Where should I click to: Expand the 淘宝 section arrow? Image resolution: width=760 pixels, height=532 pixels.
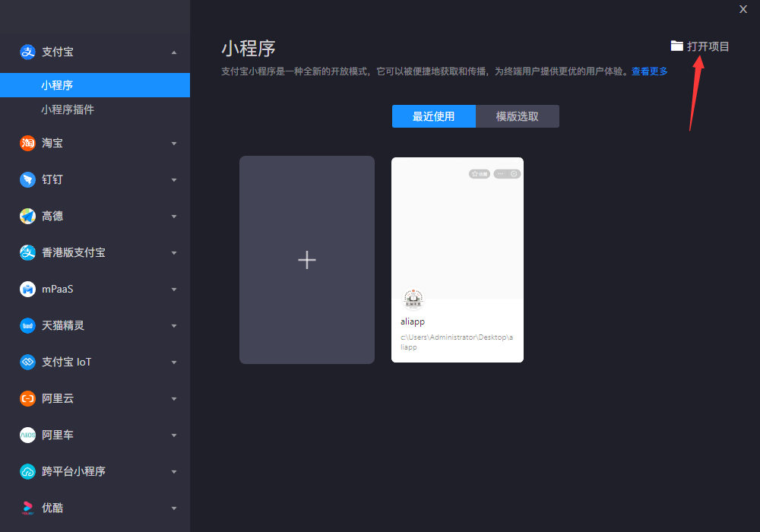(x=174, y=144)
